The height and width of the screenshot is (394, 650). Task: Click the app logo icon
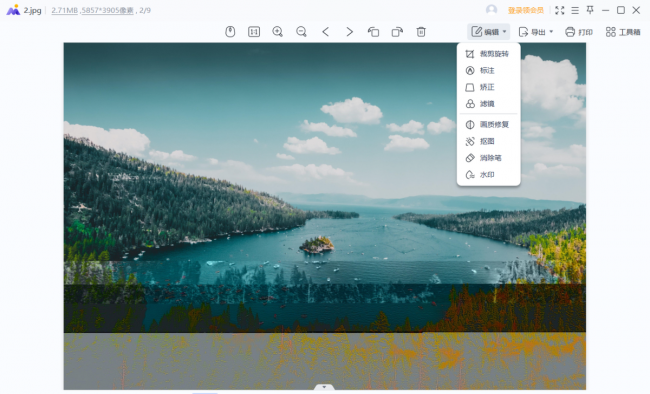point(13,10)
